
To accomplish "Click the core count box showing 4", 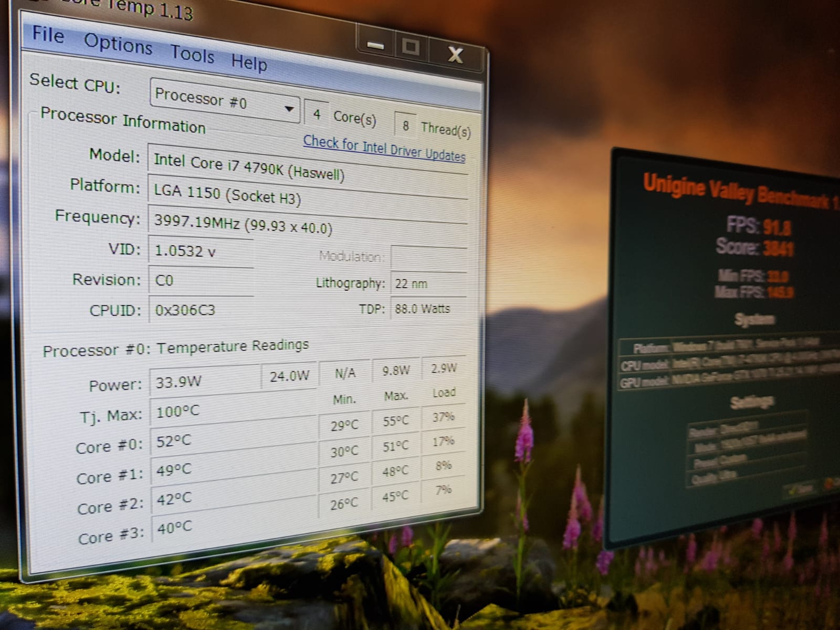I will click(x=317, y=114).
